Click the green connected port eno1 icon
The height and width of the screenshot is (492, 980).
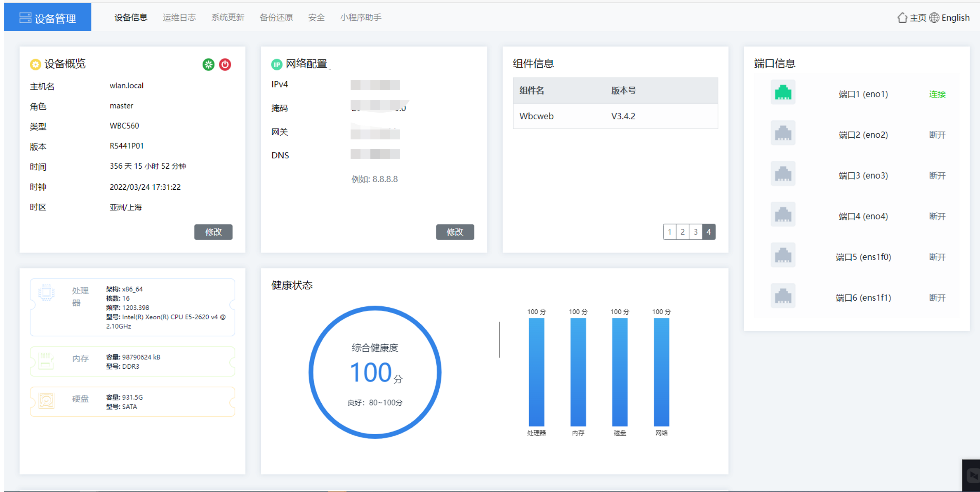point(783,93)
